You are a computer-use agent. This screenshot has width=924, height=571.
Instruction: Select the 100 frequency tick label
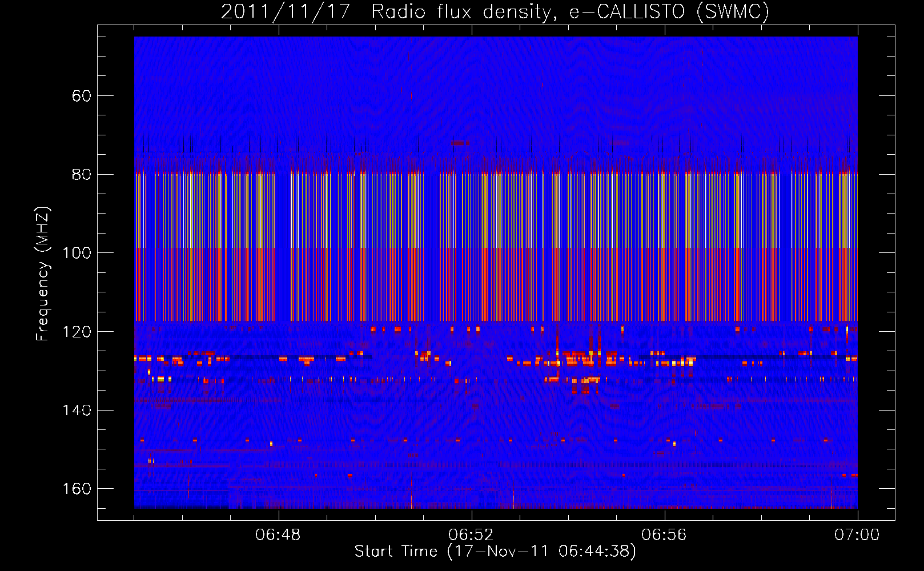(77, 253)
